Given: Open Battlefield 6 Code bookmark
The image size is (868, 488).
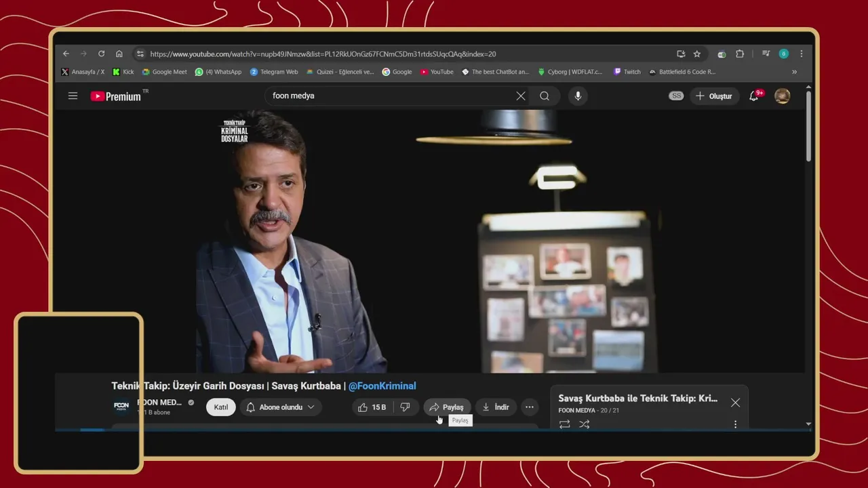Looking at the screenshot, I should [682, 72].
